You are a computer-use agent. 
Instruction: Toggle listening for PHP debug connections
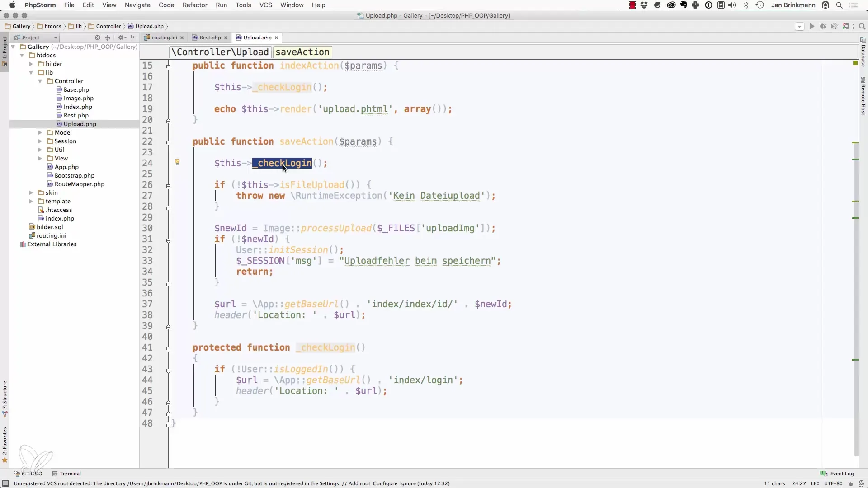[x=846, y=27]
